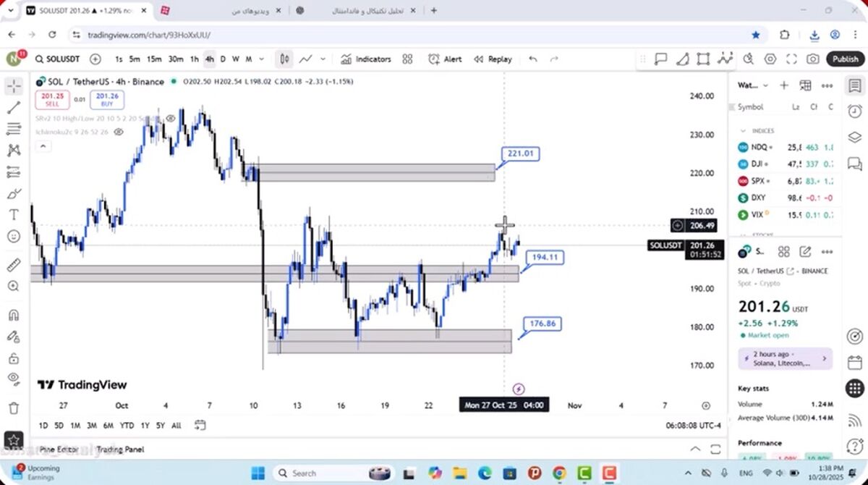Open the favorites star toolbar

coord(14,439)
